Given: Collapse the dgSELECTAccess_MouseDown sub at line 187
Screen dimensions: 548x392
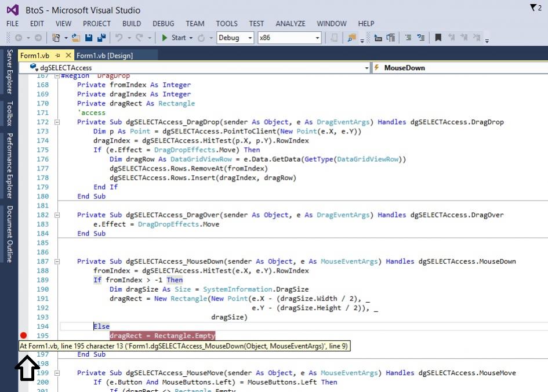Looking at the screenshot, I should tap(57, 262).
